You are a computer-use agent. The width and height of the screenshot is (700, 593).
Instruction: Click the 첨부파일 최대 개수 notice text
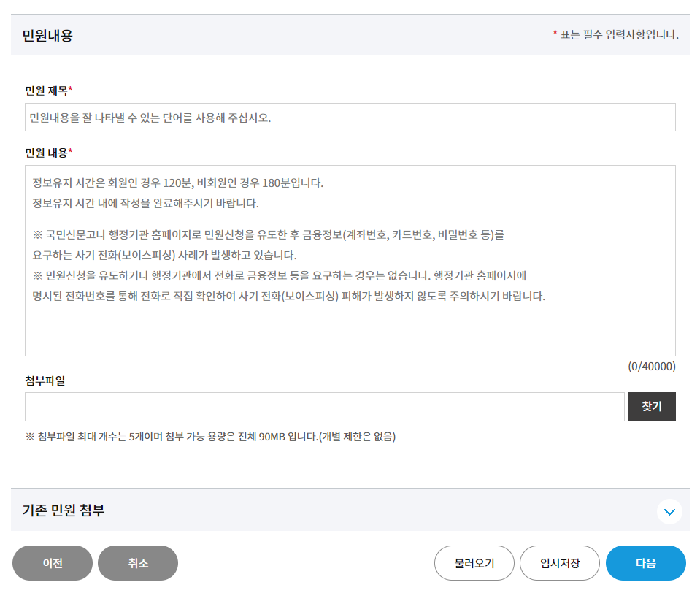[211, 437]
